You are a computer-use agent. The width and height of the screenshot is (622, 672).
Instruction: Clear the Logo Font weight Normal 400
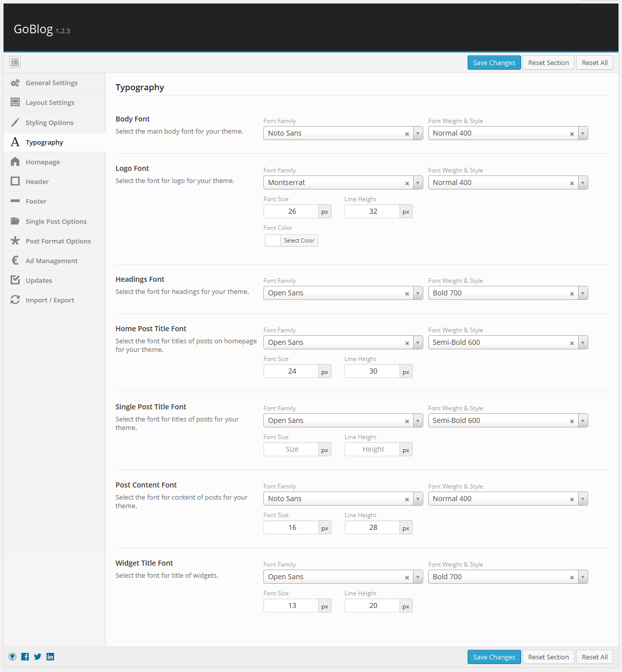coord(572,183)
